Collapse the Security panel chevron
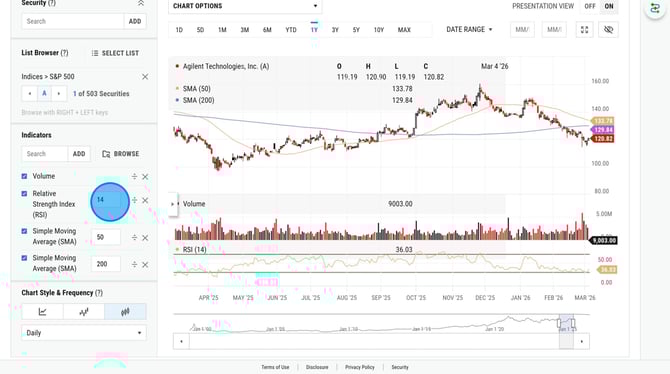Image resolution: width=670 pixels, height=374 pixels. 141,3
